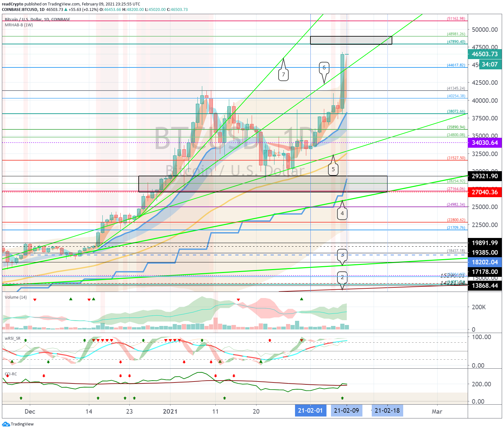Select the (22800.62) level label
504x430 pixels.
(x=456, y=220)
